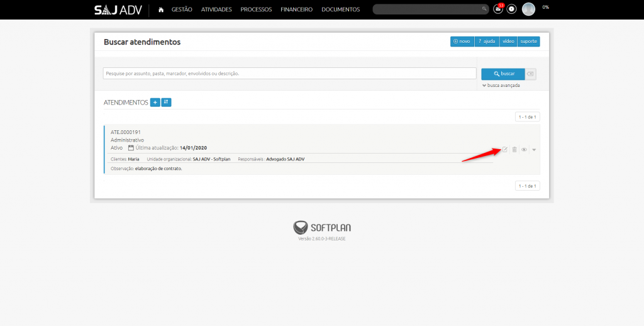
Task: Toggle sort order of atendimentos list
Action: pyautogui.click(x=166, y=102)
